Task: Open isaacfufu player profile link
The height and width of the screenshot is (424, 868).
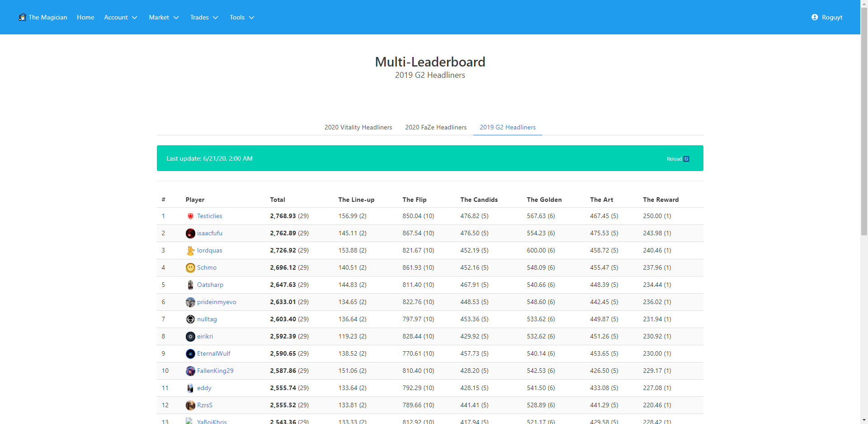Action: 210,233
